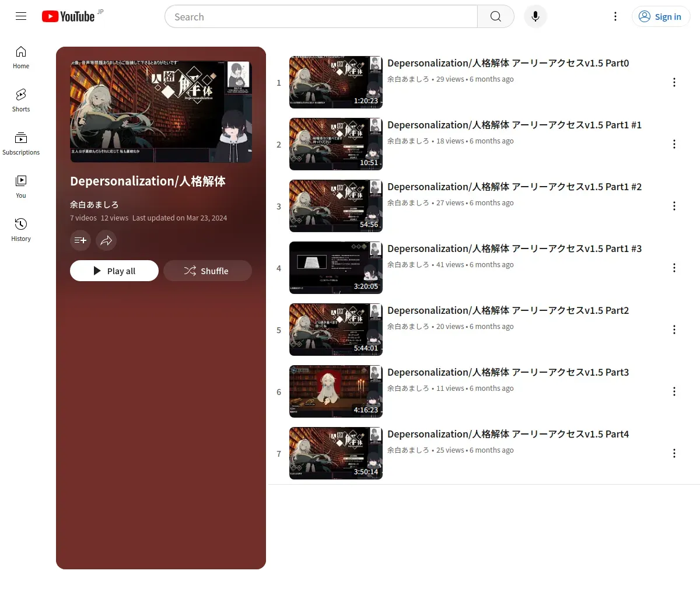Open the Part1 #1 thumbnail (10:51)

[x=336, y=144]
